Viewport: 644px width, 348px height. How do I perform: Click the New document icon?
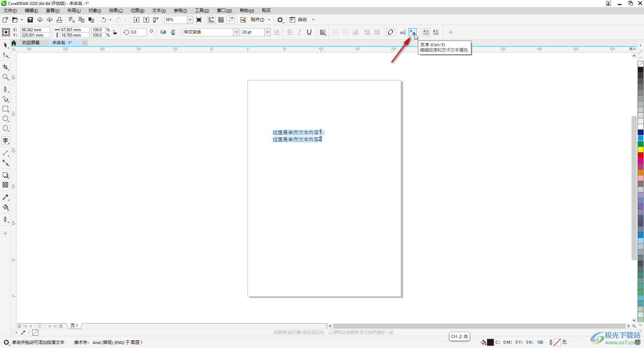coord(5,20)
